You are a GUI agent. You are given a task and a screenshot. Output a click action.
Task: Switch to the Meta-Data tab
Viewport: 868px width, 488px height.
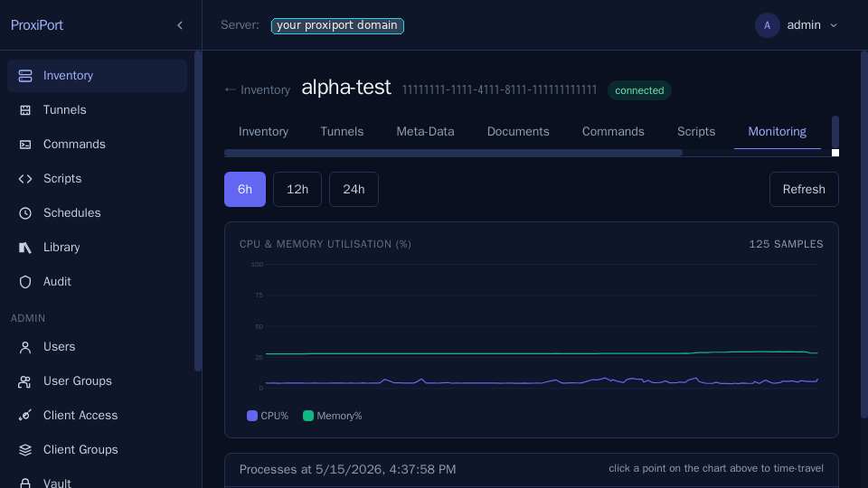425,132
